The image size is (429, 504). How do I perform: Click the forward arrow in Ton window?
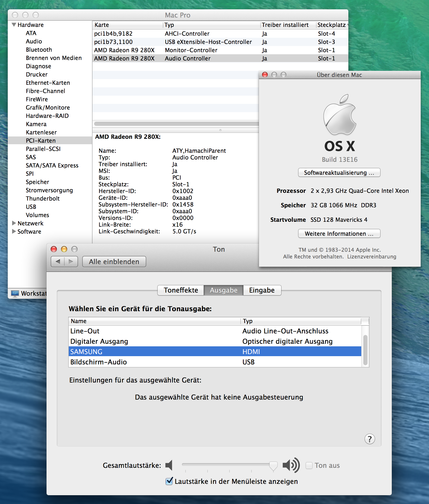coord(71,262)
